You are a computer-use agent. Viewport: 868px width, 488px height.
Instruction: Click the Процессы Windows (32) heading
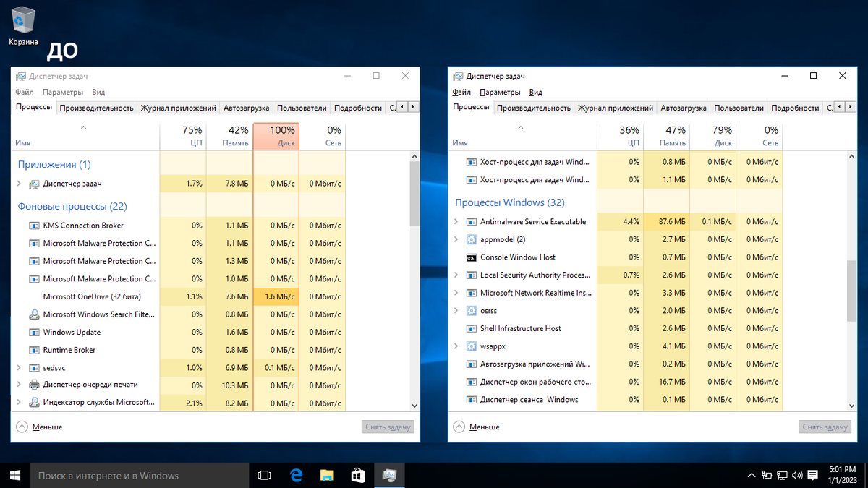tap(510, 202)
